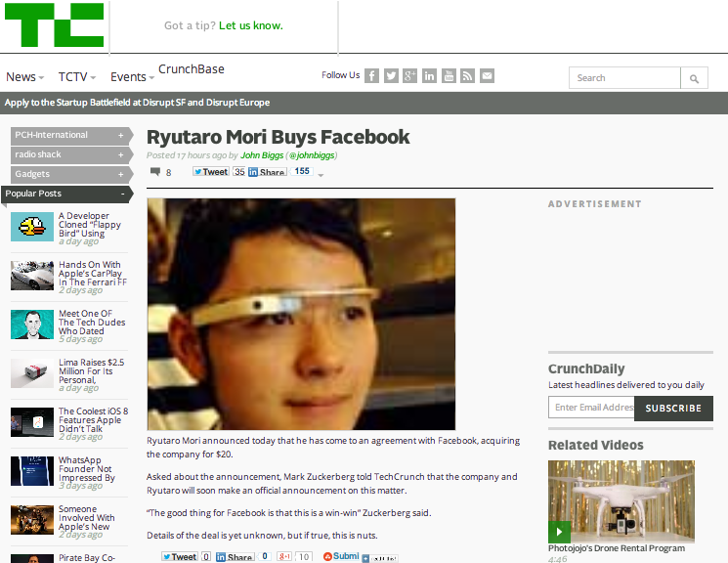Open the YouTube follow icon

click(449, 76)
